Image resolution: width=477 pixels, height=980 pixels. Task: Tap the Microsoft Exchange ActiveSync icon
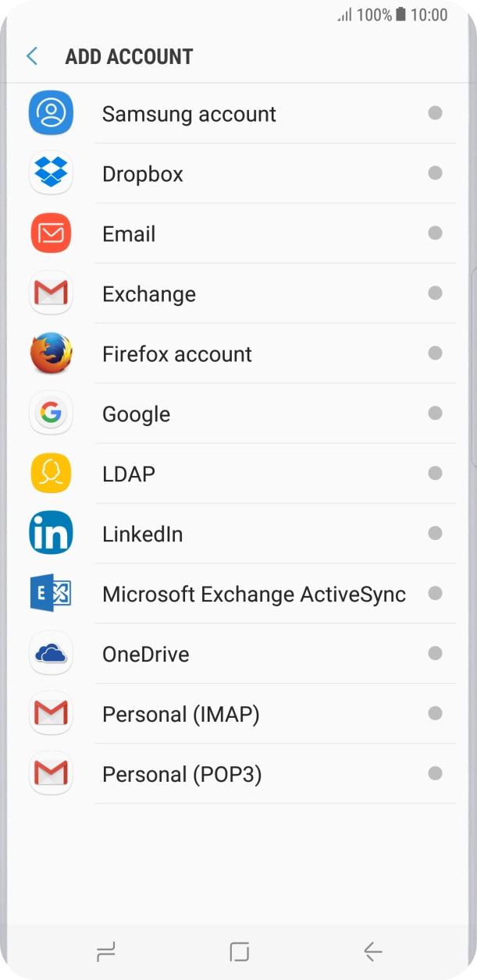[x=51, y=594]
